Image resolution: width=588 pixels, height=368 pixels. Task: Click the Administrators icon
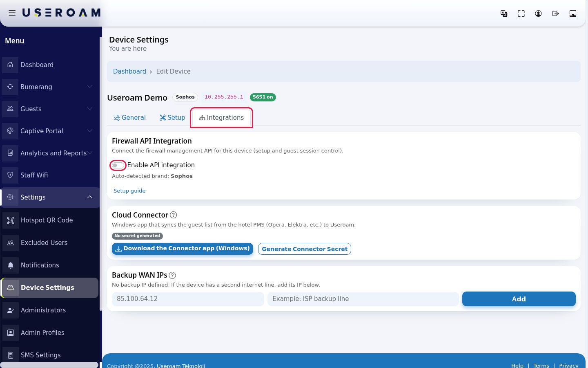coord(11,310)
